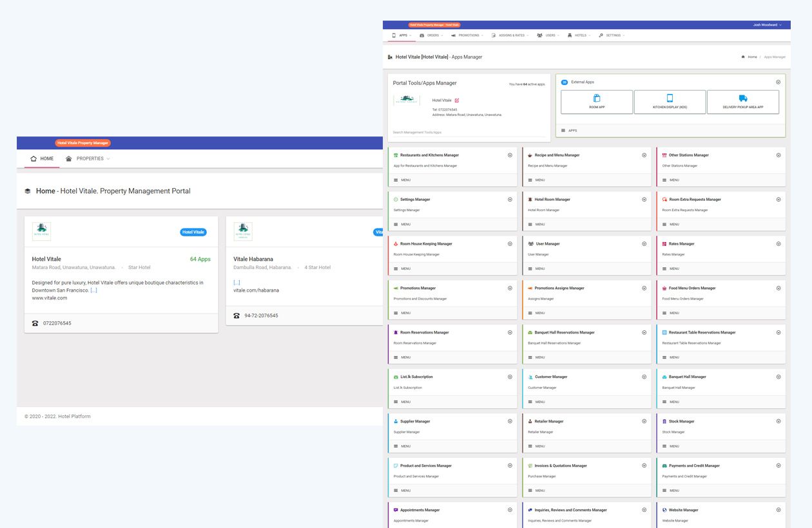Click the Room Extra Requests Manager icon
The height and width of the screenshot is (528, 812).
tap(664, 200)
